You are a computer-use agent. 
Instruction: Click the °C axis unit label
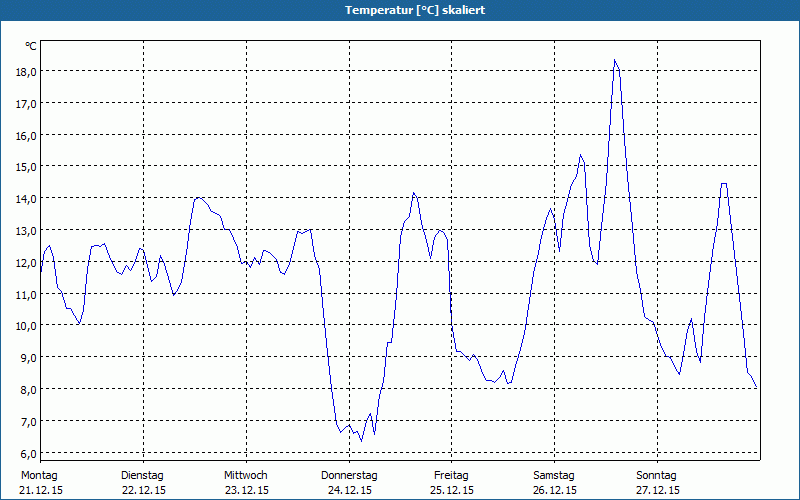tap(31, 46)
